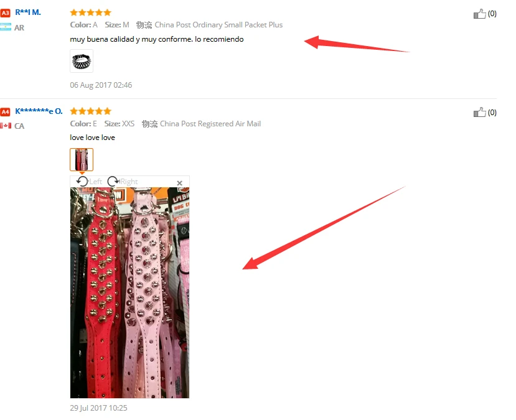516x420 pixels.
Task: Click the A4 buyer level badge
Action: tap(5, 112)
